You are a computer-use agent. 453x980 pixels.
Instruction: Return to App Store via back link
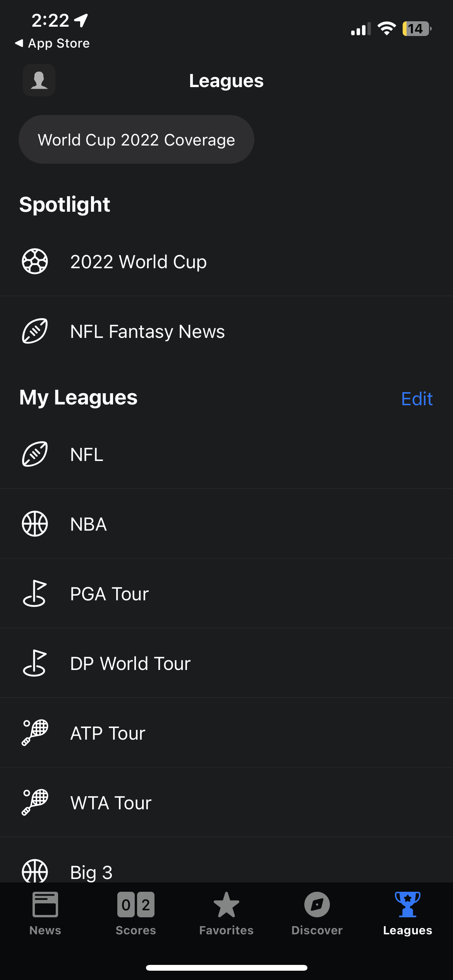pyautogui.click(x=52, y=43)
